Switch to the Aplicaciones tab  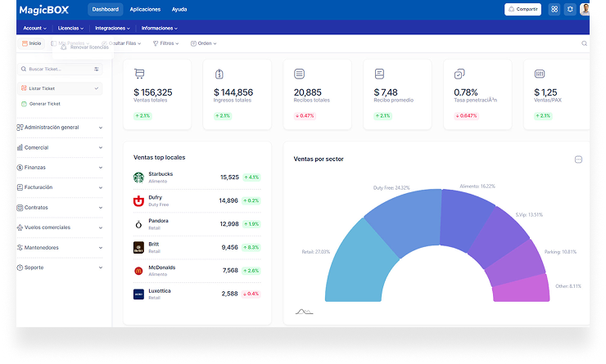tap(145, 10)
